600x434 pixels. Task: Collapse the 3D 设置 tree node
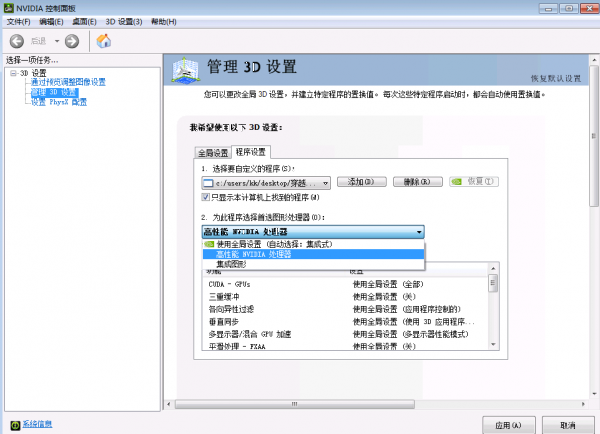click(x=14, y=73)
